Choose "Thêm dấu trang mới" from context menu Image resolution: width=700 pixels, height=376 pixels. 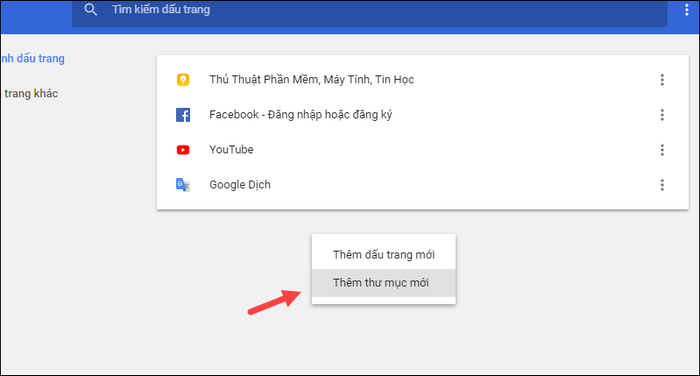383,255
